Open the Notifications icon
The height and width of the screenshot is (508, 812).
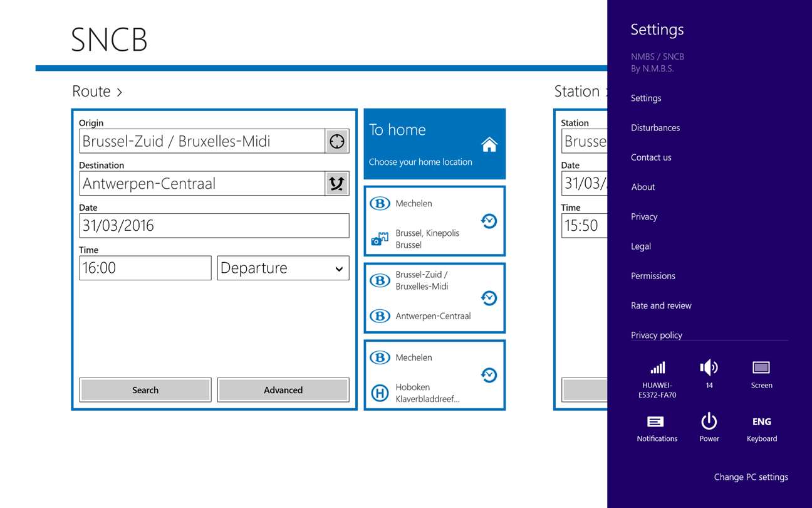click(x=656, y=421)
